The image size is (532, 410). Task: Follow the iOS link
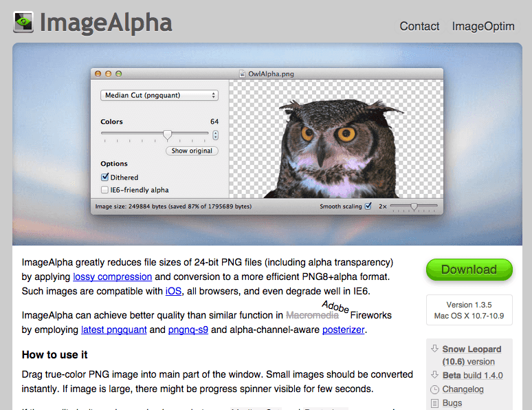[x=173, y=291]
